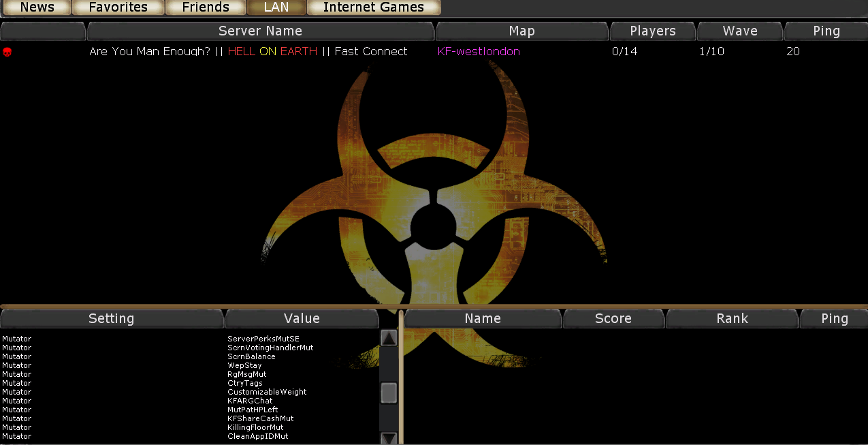Sort server list by Ping column header
This screenshot has width=868, height=445.
pos(826,31)
